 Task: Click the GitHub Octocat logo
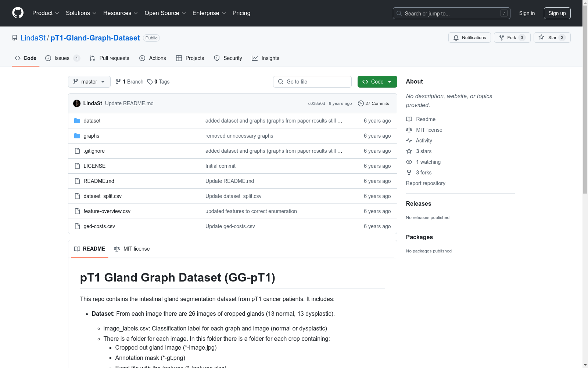18,13
